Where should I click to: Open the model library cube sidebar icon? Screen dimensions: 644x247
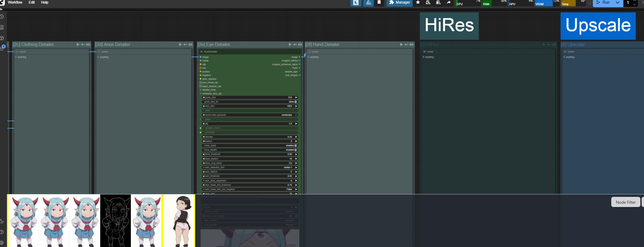[2, 38]
